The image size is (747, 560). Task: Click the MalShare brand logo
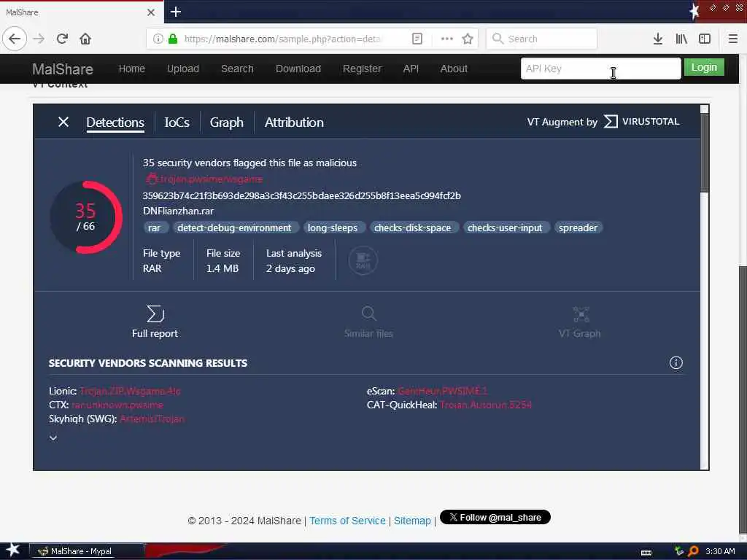tap(63, 69)
